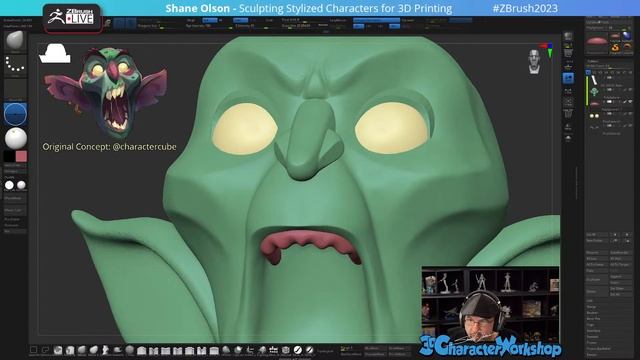The width and height of the screenshot is (640, 360).
Task: Click the white silhouette reference thumbnail
Action: pos(55,53)
